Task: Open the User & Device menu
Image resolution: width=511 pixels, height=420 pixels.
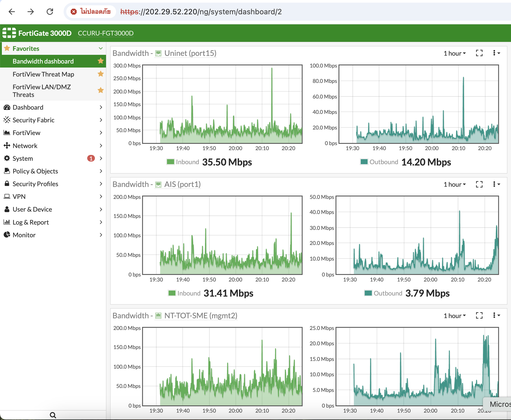Action: point(53,209)
